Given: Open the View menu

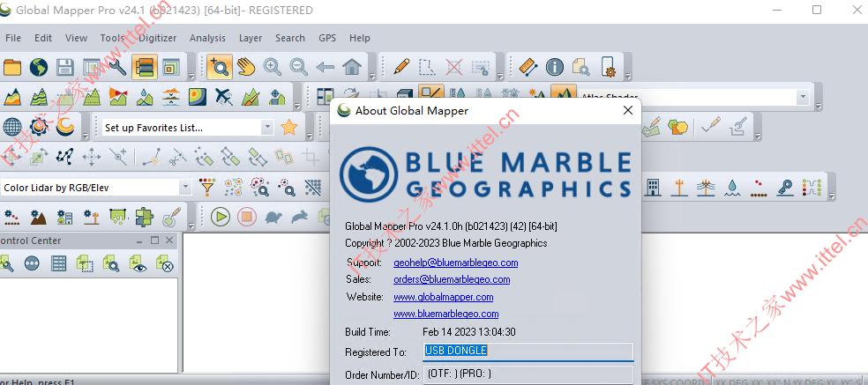Looking at the screenshot, I should pos(76,38).
